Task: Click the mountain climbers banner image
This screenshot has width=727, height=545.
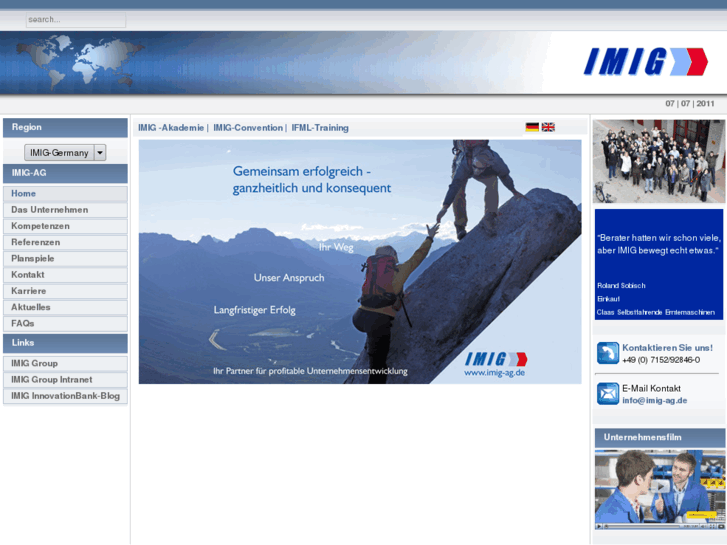Action: pos(360,262)
